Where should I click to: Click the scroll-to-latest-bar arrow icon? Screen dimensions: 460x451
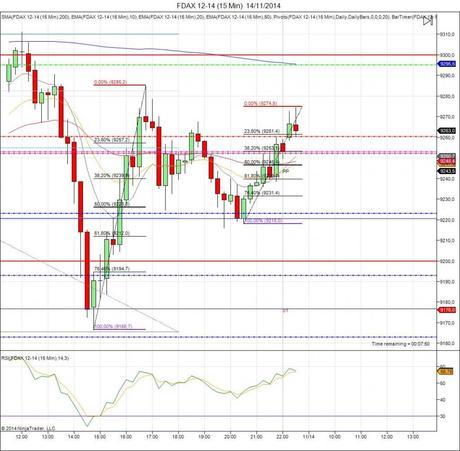pyautogui.click(x=428, y=21)
